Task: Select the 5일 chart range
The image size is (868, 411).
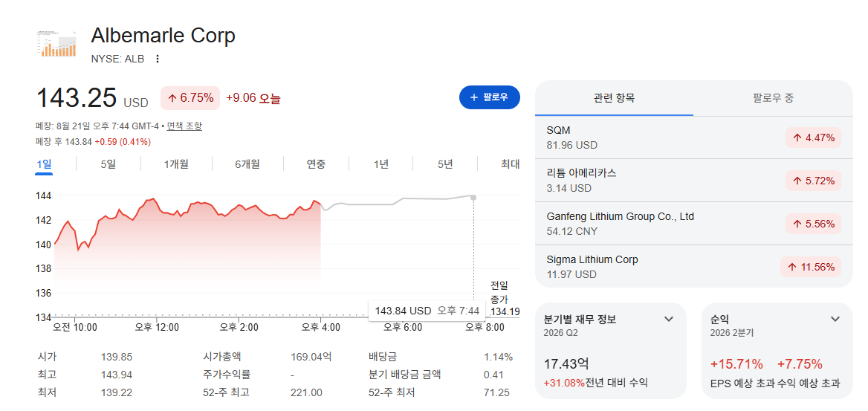Action: click(x=108, y=164)
